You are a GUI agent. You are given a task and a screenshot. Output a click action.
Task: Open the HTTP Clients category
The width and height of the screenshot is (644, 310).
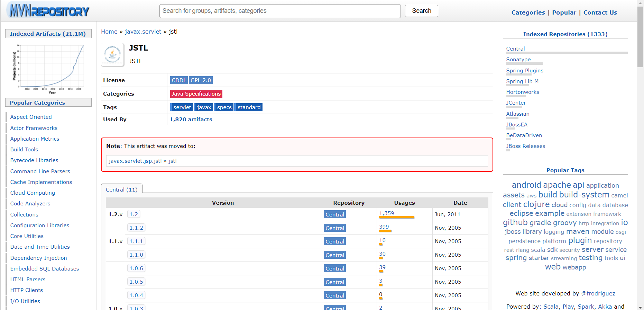tap(27, 290)
